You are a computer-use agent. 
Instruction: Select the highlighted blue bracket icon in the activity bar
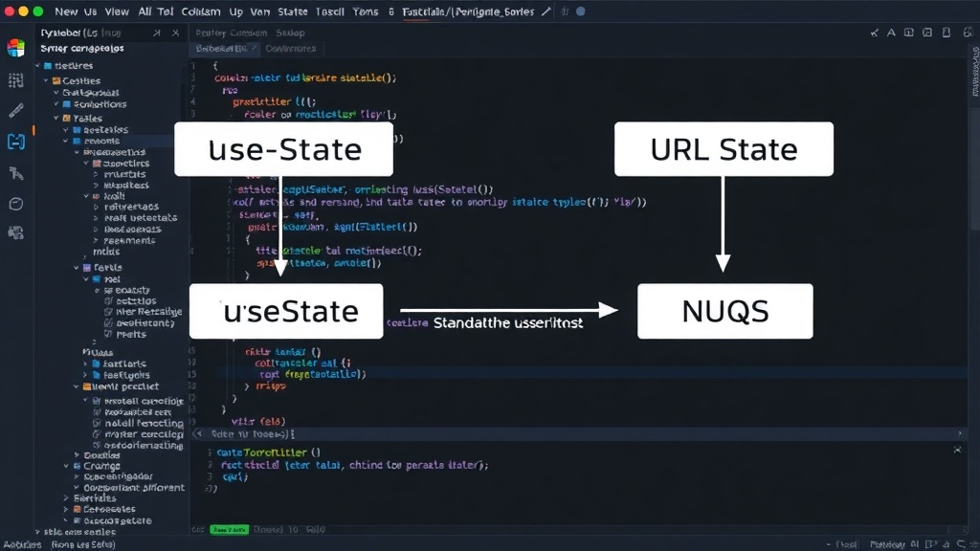pyautogui.click(x=16, y=142)
